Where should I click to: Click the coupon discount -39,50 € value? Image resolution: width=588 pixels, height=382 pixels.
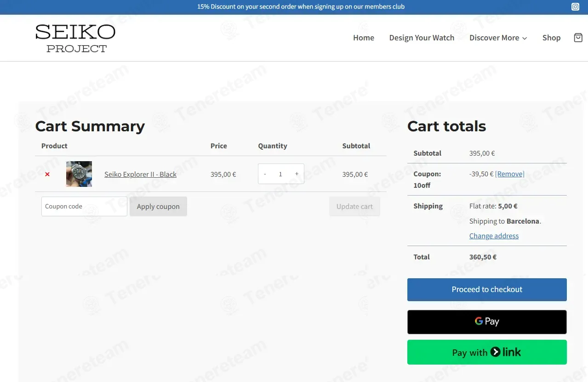(x=481, y=174)
